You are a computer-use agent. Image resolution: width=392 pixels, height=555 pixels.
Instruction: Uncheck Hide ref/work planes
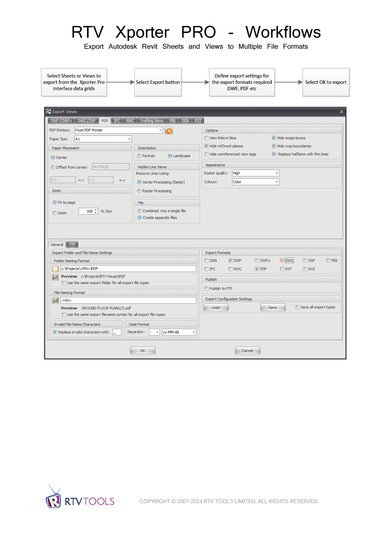pos(206,146)
